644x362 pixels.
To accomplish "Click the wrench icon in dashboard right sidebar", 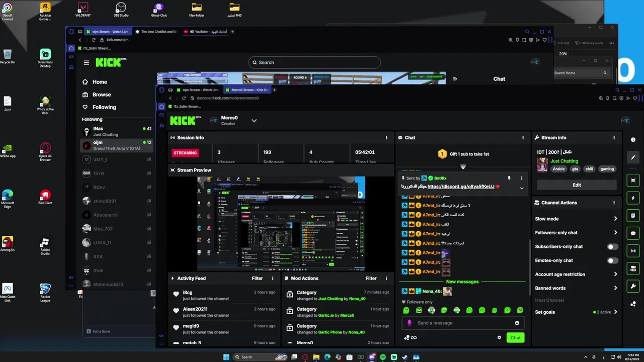I will point(633,286).
